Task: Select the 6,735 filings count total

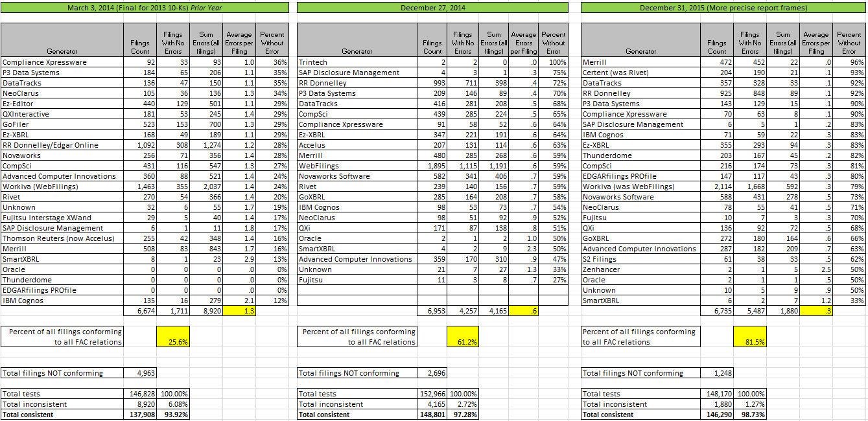Action: [x=718, y=311]
